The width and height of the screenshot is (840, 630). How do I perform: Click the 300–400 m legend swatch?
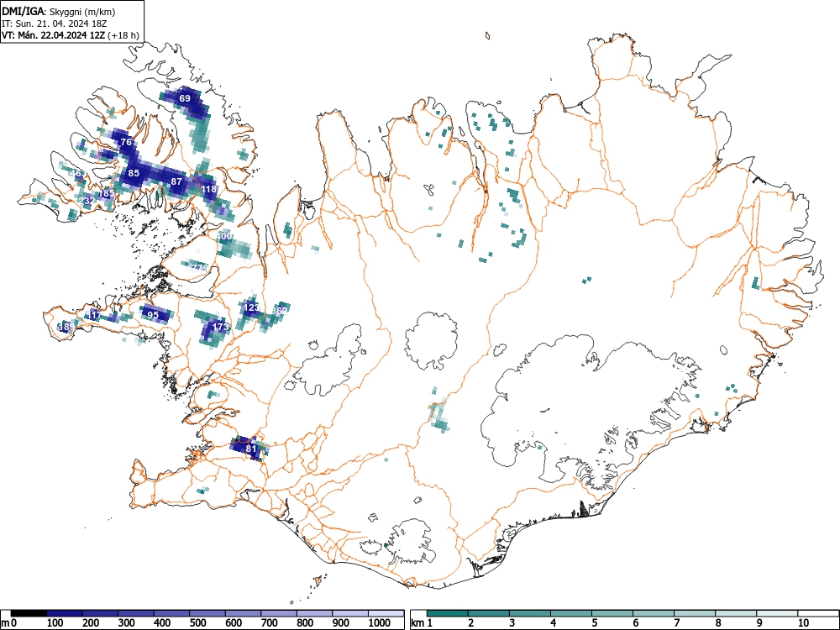(x=136, y=613)
